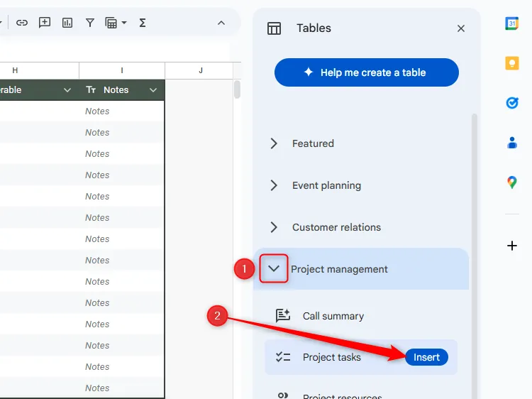Viewport: 532px width, 399px height.
Task: Open Google Contacts from side panel
Action: 511,143
